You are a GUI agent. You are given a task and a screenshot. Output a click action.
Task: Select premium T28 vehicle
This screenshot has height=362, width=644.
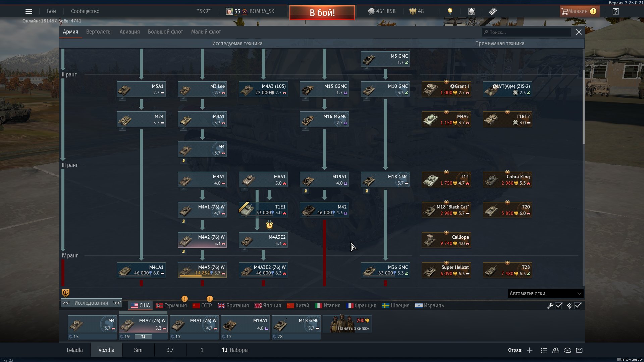[x=507, y=270]
